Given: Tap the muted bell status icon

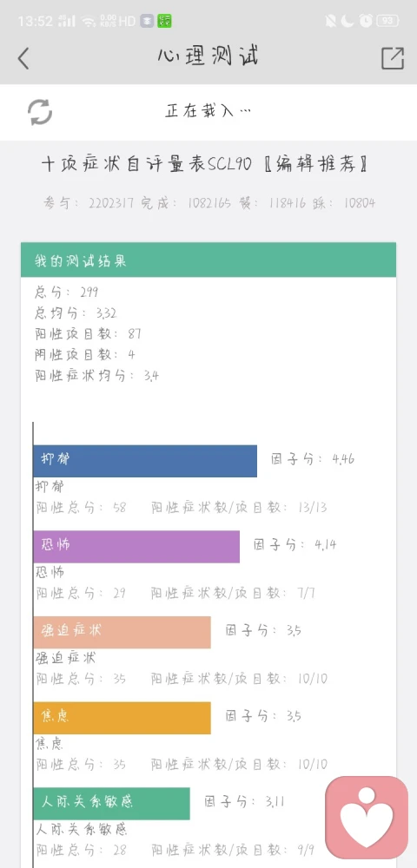Looking at the screenshot, I should (x=331, y=21).
